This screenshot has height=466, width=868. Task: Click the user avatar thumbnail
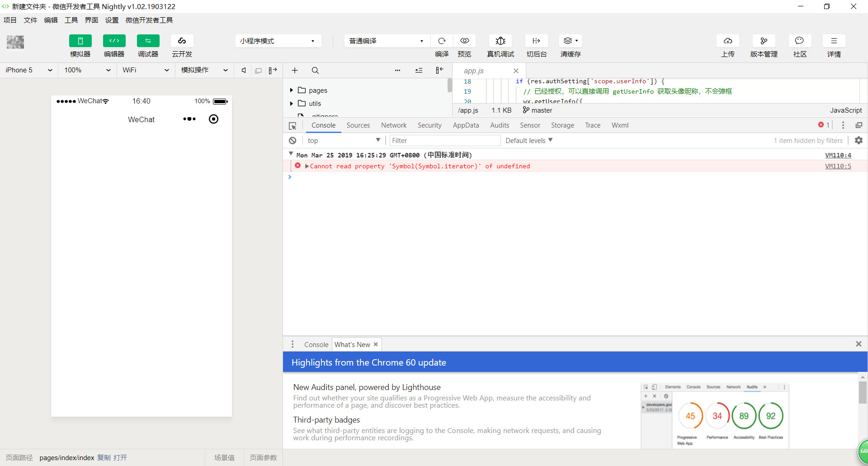[15, 42]
